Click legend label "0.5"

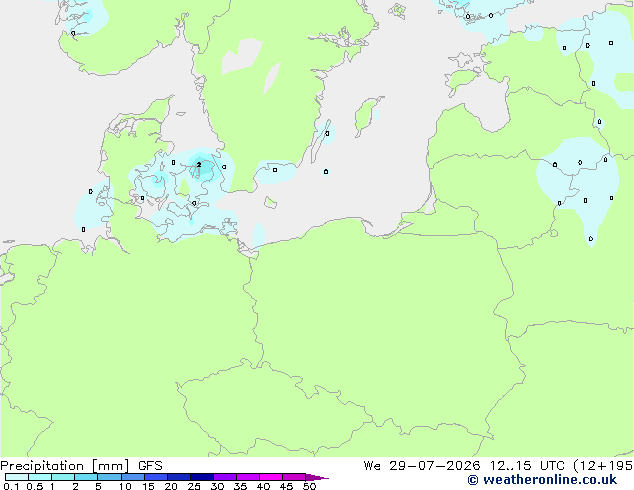tap(34, 486)
